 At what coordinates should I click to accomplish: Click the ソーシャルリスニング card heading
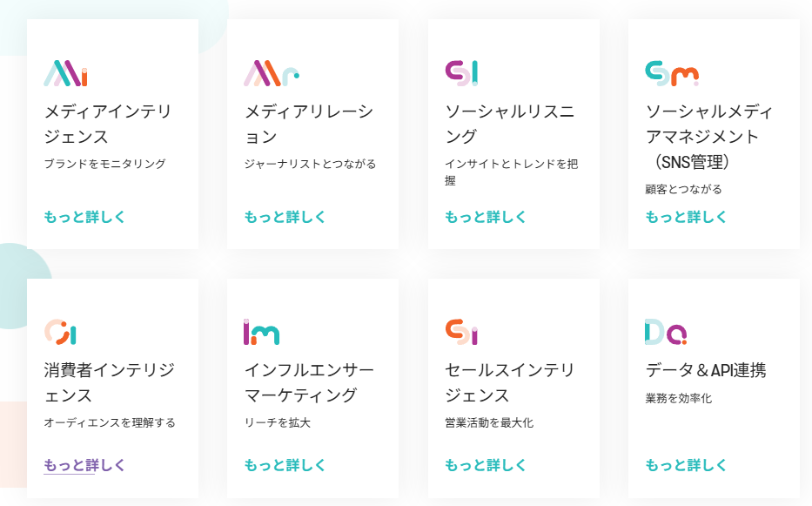[509, 124]
